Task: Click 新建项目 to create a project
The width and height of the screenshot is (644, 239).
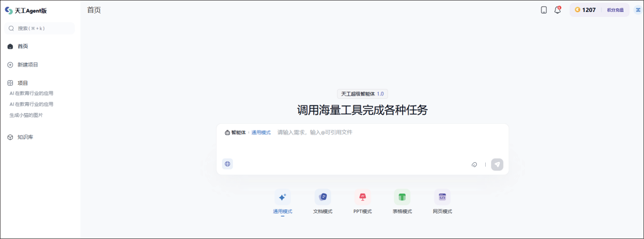Action: [28, 65]
